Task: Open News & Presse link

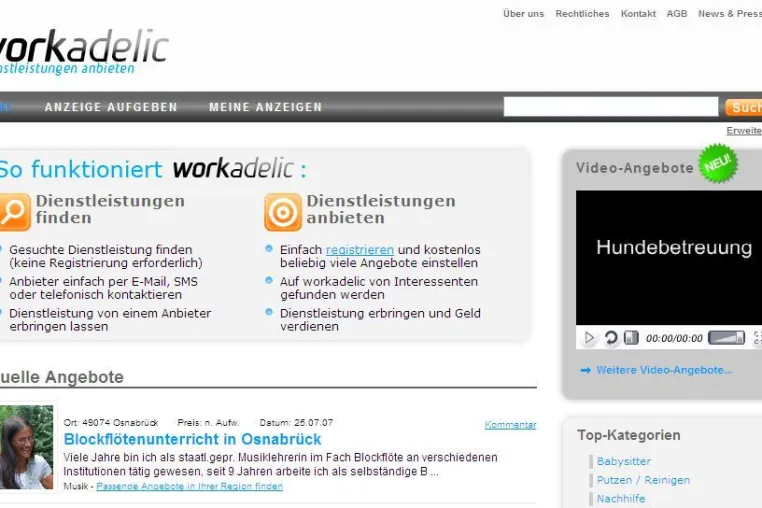Action: (x=730, y=14)
